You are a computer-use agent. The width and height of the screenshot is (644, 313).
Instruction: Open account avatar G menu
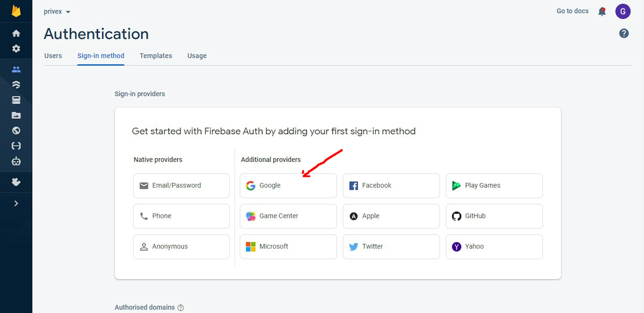tap(623, 12)
